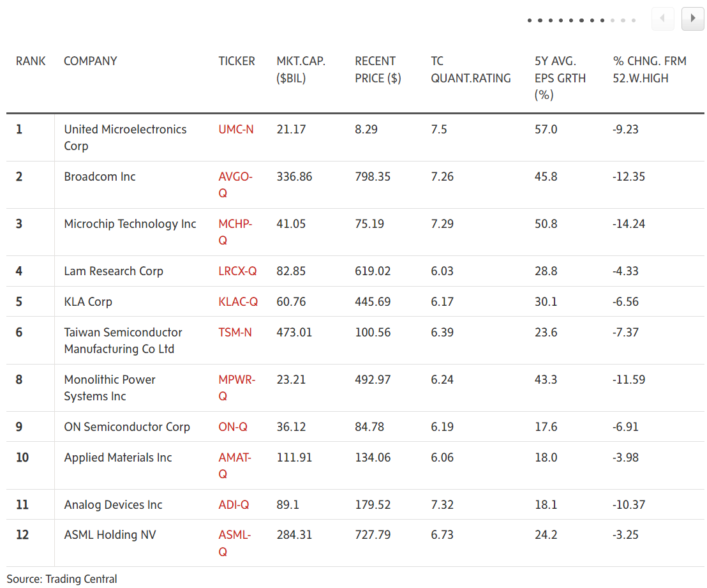This screenshot has width=707, height=588.
Task: Go to the next table page arrow
Action: 692,19
